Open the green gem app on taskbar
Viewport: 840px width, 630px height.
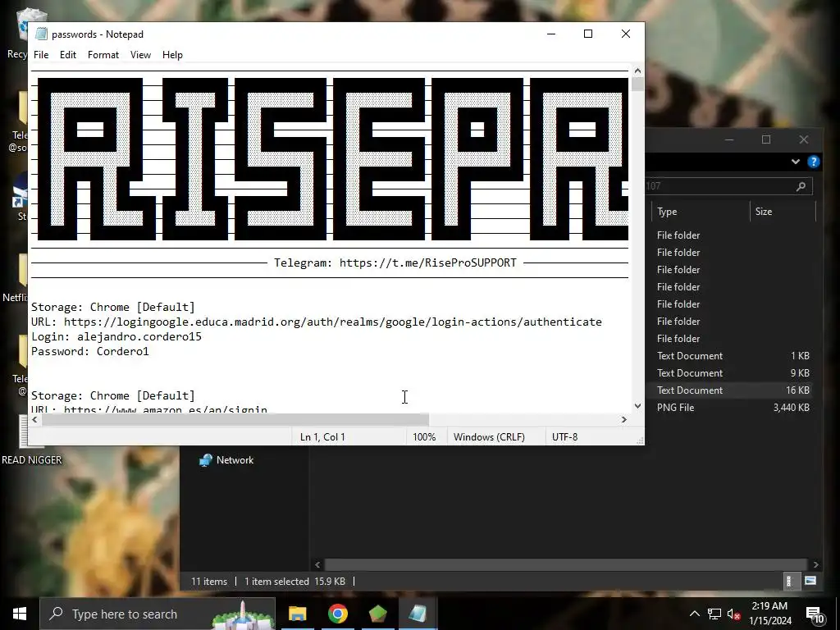click(x=377, y=614)
